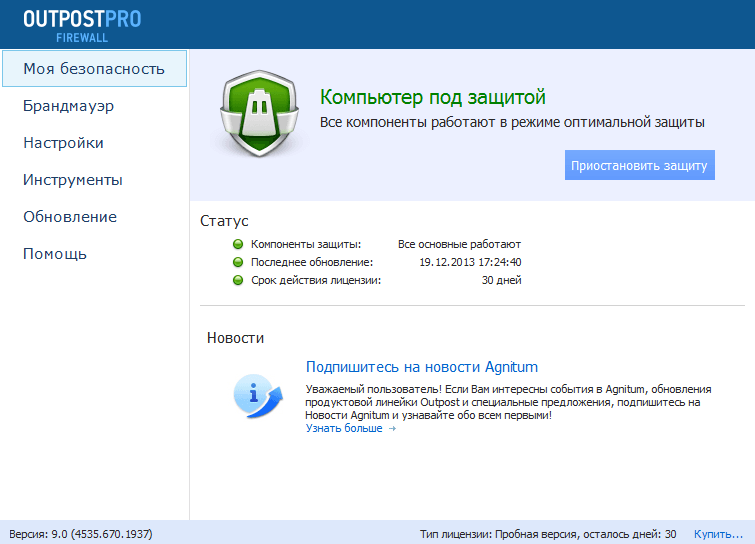Click the Все основные работают value
This screenshot has width=755, height=544.
pos(459,244)
